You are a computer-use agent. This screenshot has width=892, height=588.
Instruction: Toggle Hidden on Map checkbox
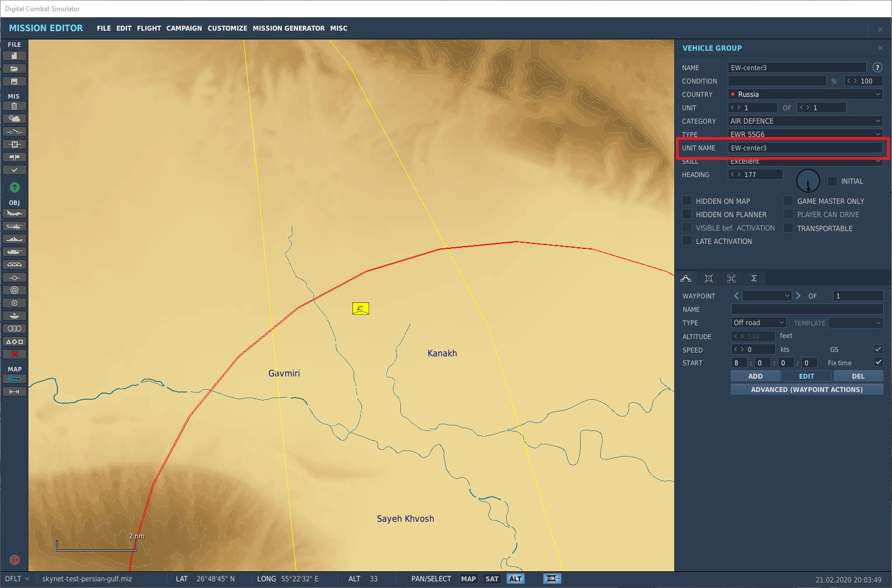tap(687, 200)
